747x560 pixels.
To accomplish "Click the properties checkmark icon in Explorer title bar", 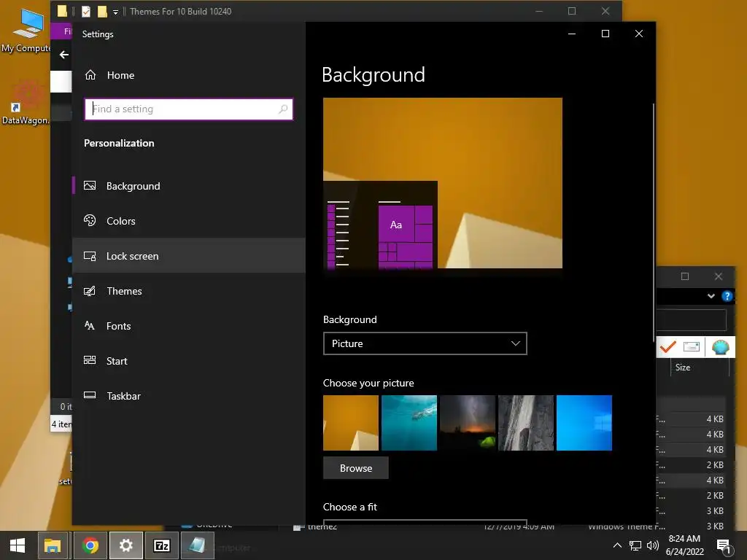I will coord(86,12).
